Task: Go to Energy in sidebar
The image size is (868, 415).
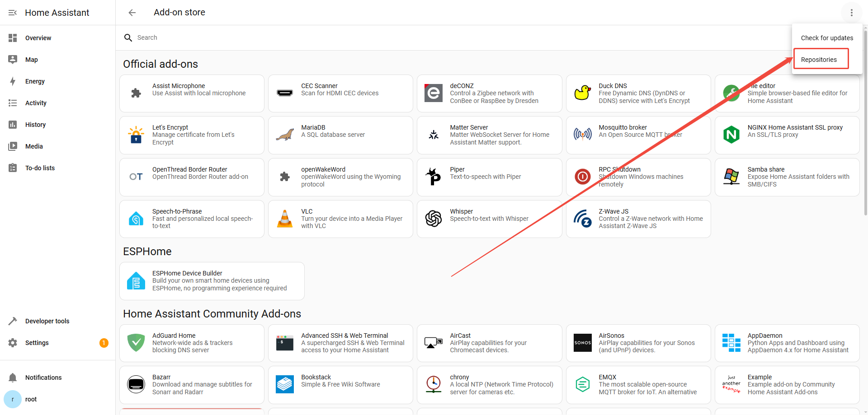Action: pos(35,81)
